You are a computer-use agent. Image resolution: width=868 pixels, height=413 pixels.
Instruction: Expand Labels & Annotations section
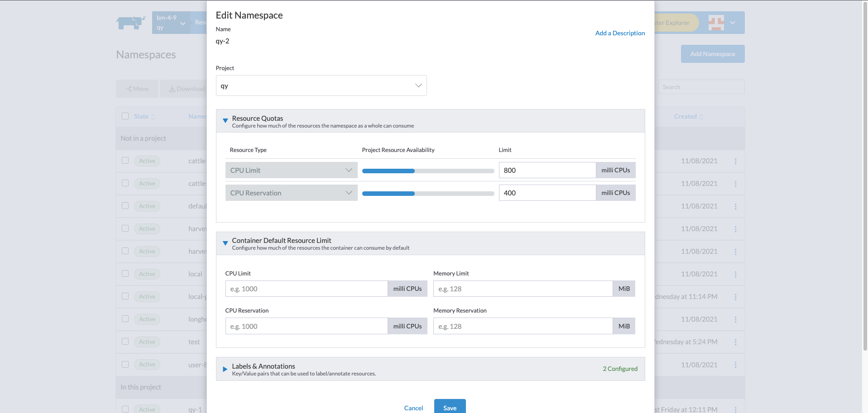pos(225,369)
